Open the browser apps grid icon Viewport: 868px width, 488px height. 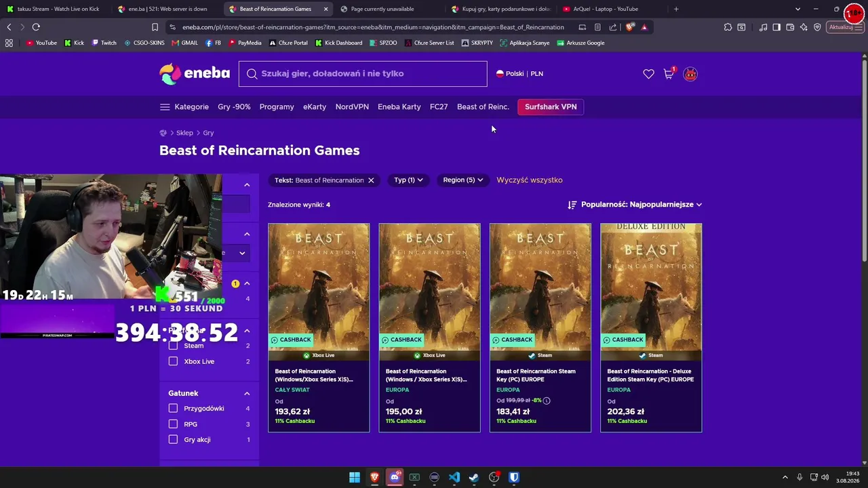pos(9,43)
